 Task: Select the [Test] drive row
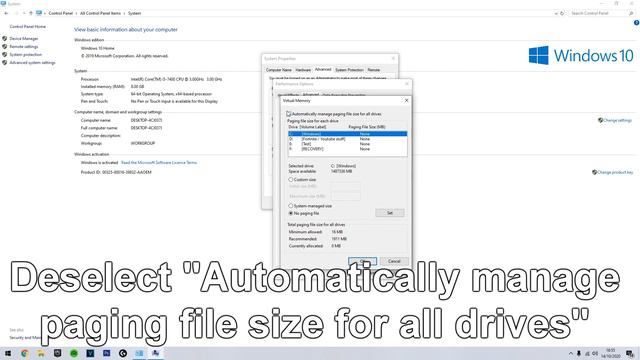click(347, 144)
